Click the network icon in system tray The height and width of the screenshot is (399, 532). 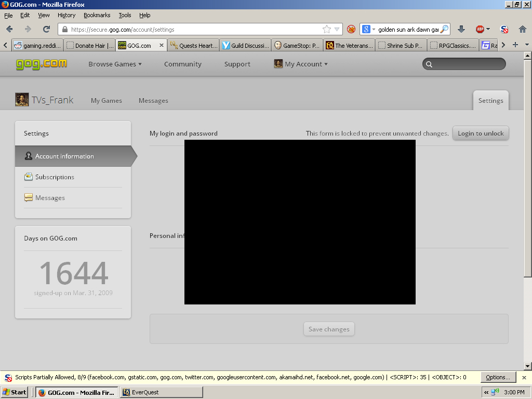[495, 392]
